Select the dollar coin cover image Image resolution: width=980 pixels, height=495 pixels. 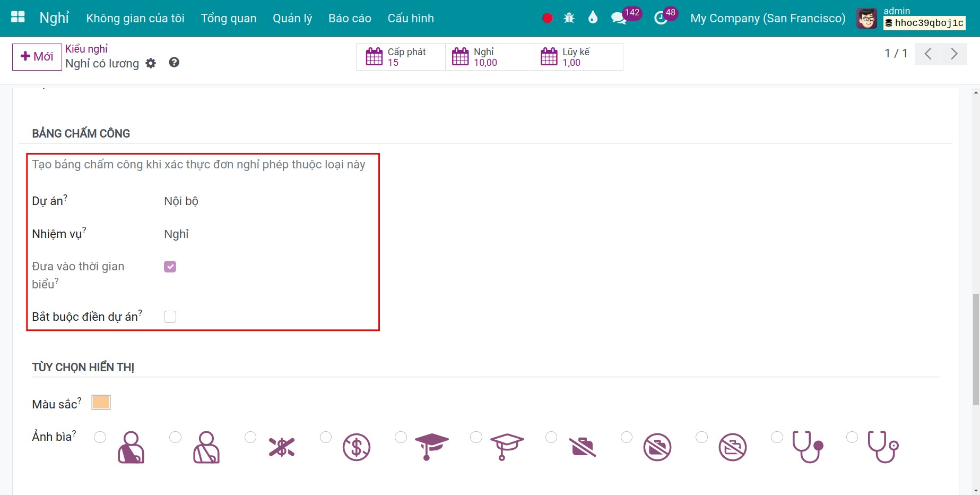(x=357, y=447)
